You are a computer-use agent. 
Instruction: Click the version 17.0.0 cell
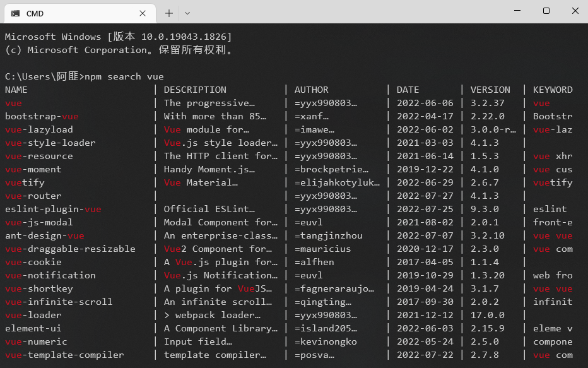pyautogui.click(x=488, y=315)
